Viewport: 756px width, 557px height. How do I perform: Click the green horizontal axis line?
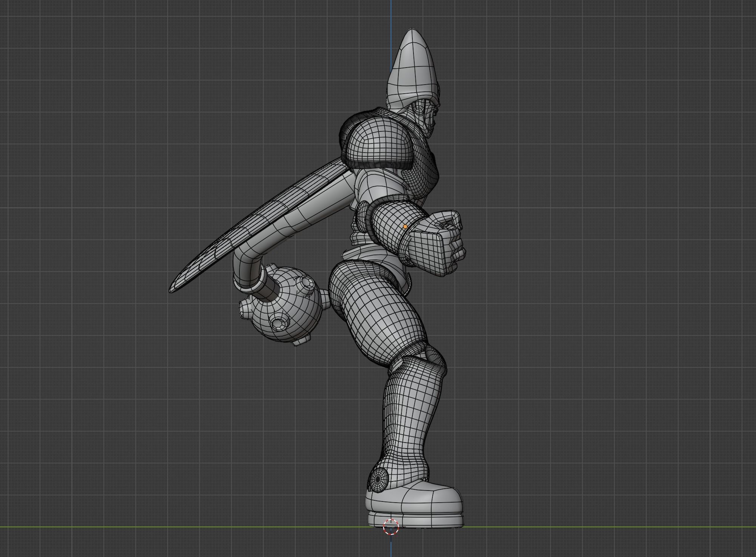(x=189, y=527)
